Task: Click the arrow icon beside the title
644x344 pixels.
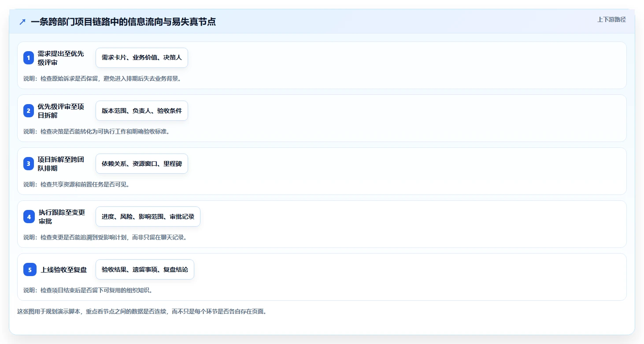Action: point(22,22)
